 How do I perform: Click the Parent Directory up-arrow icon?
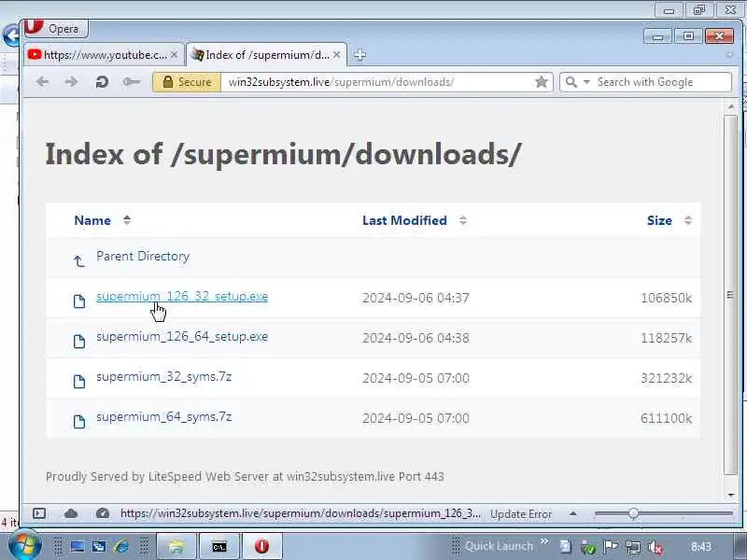coord(79,260)
